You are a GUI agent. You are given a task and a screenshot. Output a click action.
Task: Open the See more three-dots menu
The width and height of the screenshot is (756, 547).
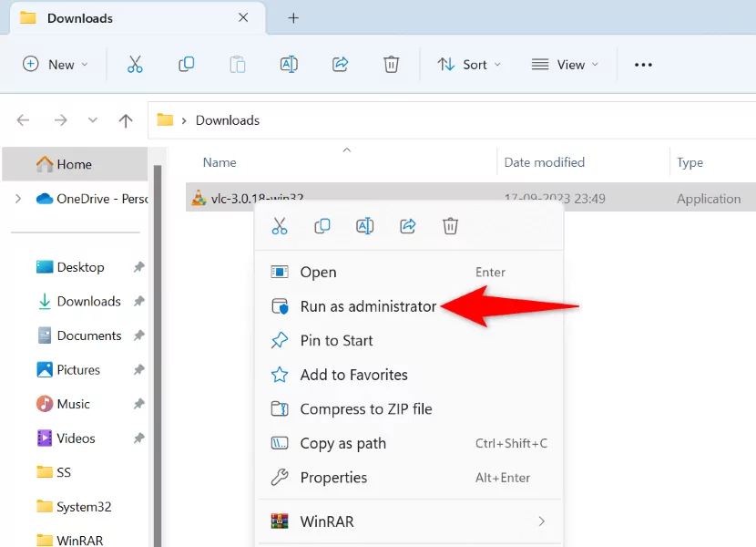coord(643,65)
